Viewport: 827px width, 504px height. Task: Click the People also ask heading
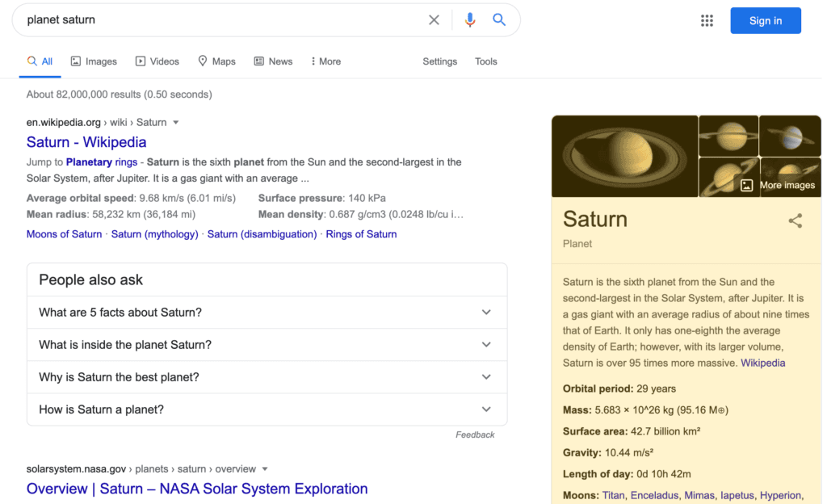[x=90, y=280]
